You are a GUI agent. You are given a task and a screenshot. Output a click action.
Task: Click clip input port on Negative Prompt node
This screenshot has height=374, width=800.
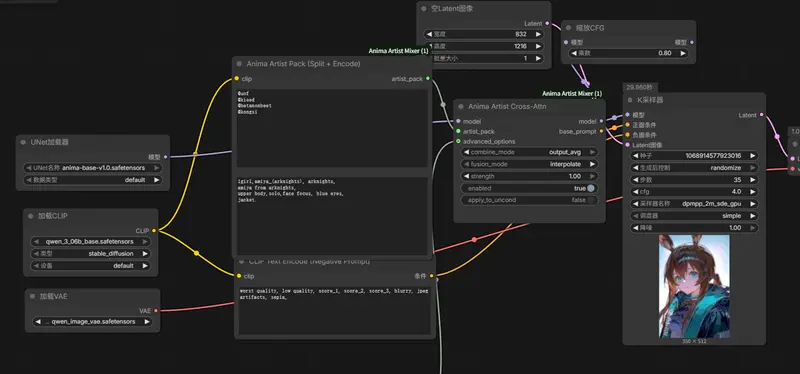(x=238, y=276)
